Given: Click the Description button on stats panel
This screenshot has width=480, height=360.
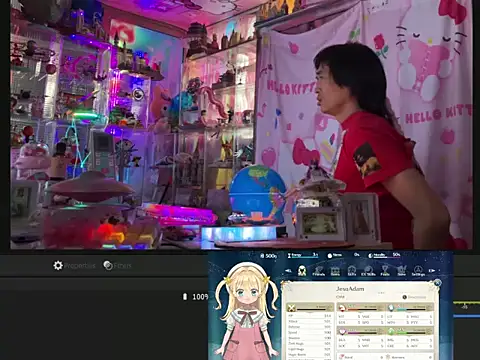Looking at the screenshot, I should (x=414, y=297).
